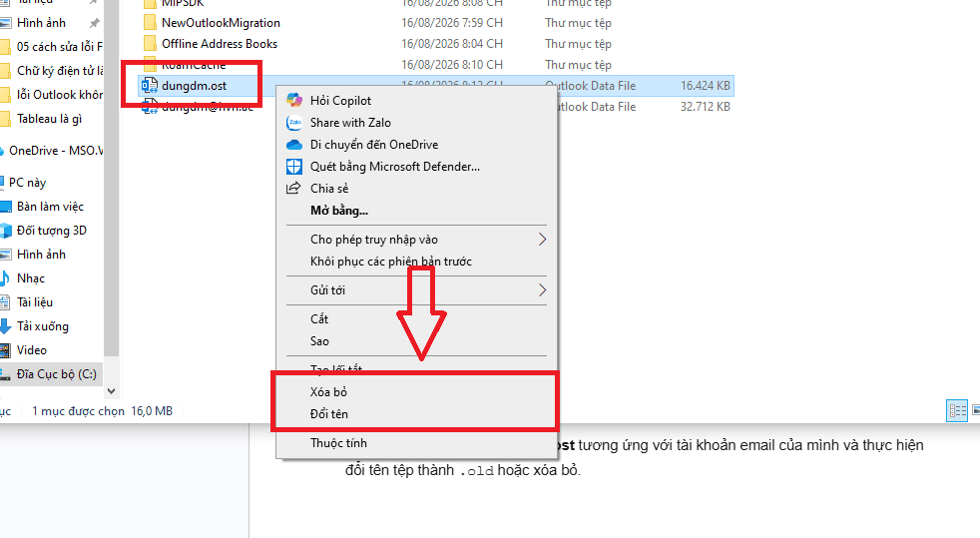Click the dungdm.ost Outlook file icon
Screen dimensions: 980x538
[150, 86]
